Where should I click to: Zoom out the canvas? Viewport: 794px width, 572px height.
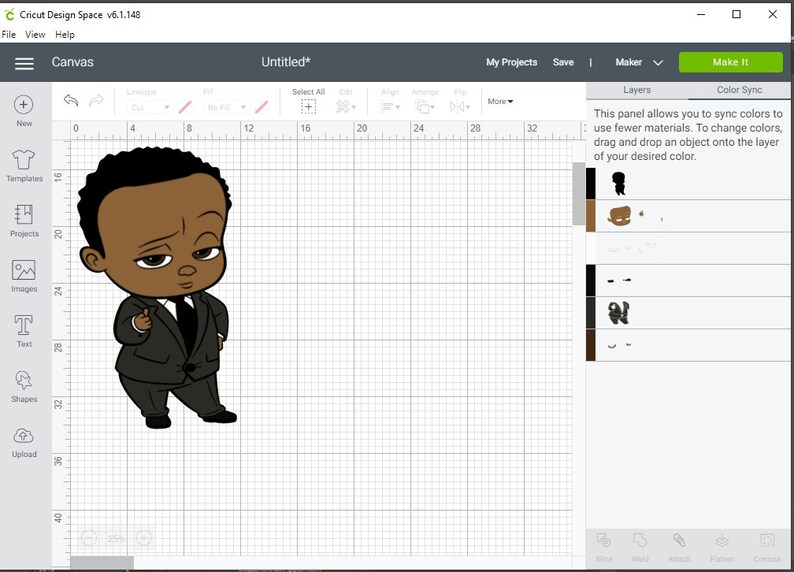pos(89,538)
